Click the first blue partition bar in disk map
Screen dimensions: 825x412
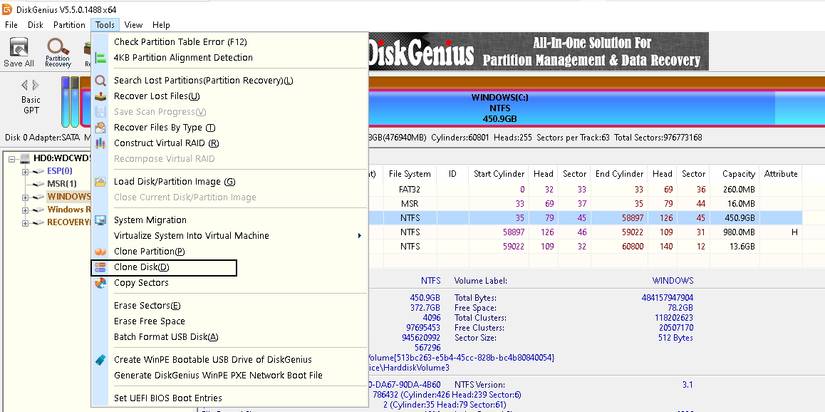coord(65,102)
